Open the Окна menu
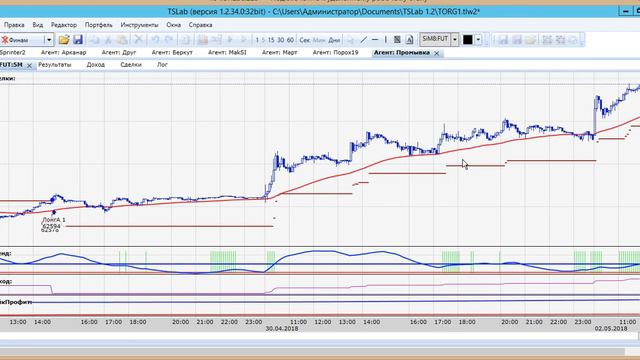The height and width of the screenshot is (360, 640). [x=173, y=25]
